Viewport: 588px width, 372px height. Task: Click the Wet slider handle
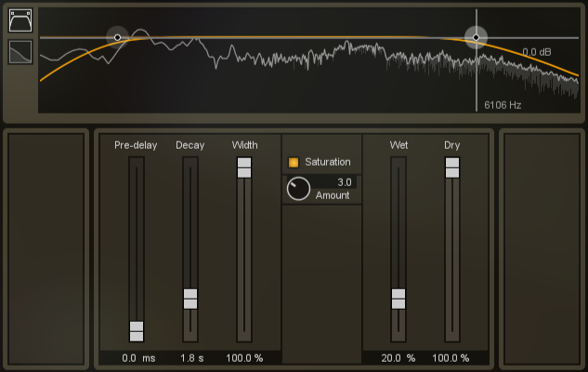(x=399, y=299)
